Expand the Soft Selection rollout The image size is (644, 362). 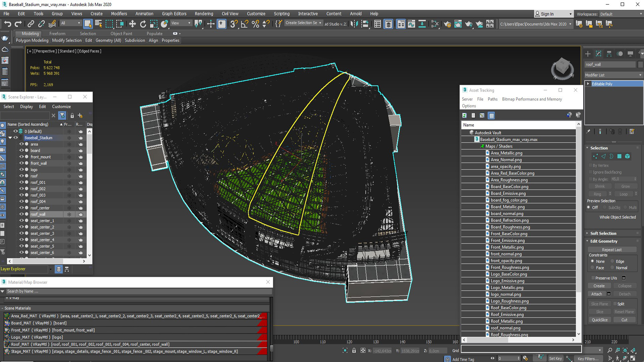603,233
